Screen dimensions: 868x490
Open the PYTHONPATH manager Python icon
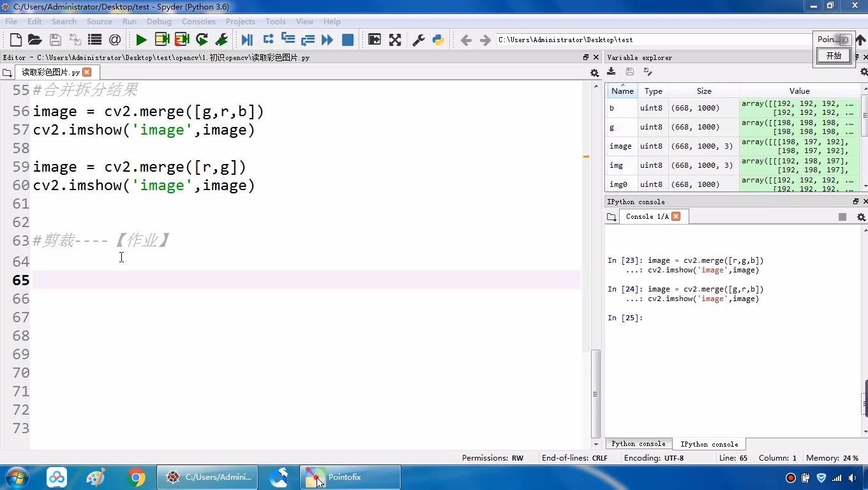point(438,40)
